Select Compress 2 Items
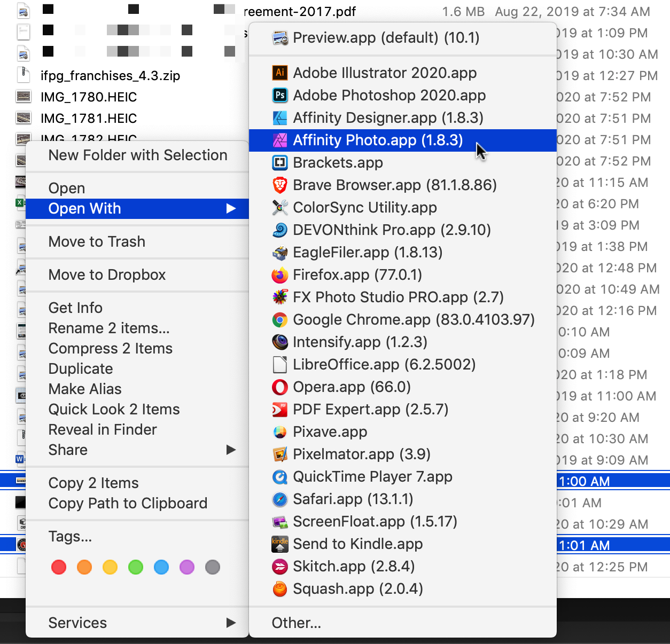The image size is (670, 644). tap(137, 349)
